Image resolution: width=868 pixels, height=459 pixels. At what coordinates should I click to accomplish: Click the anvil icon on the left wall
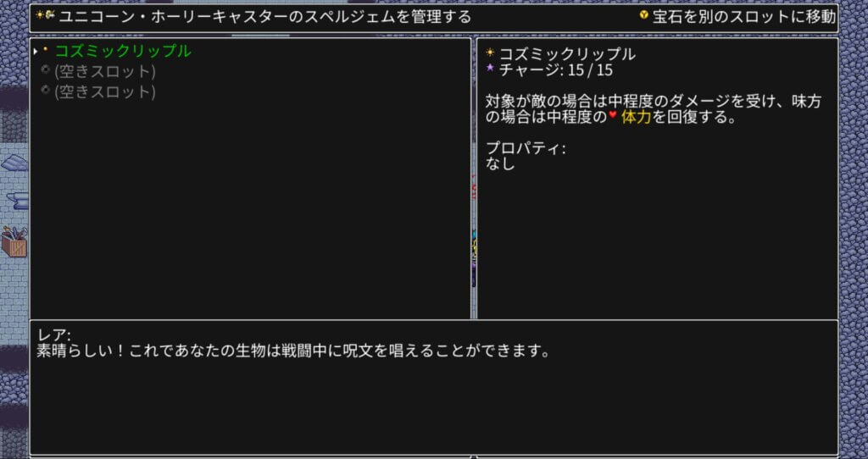click(17, 201)
